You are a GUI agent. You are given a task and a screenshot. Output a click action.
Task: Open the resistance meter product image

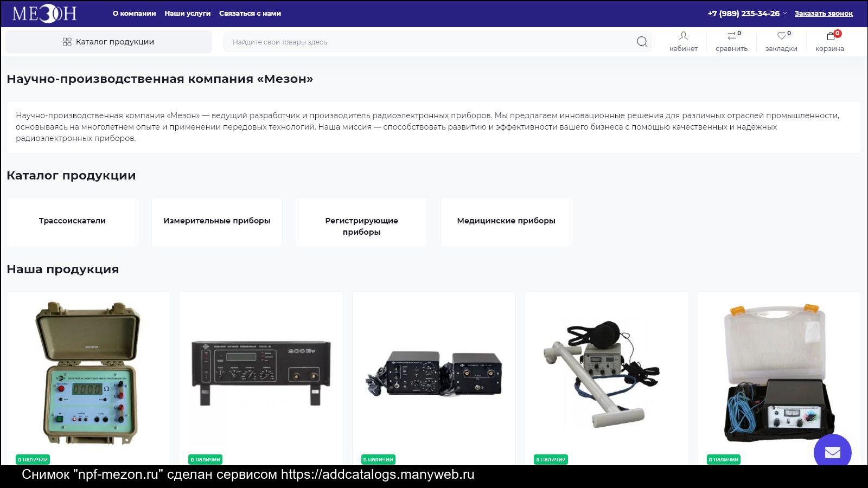pos(88,373)
